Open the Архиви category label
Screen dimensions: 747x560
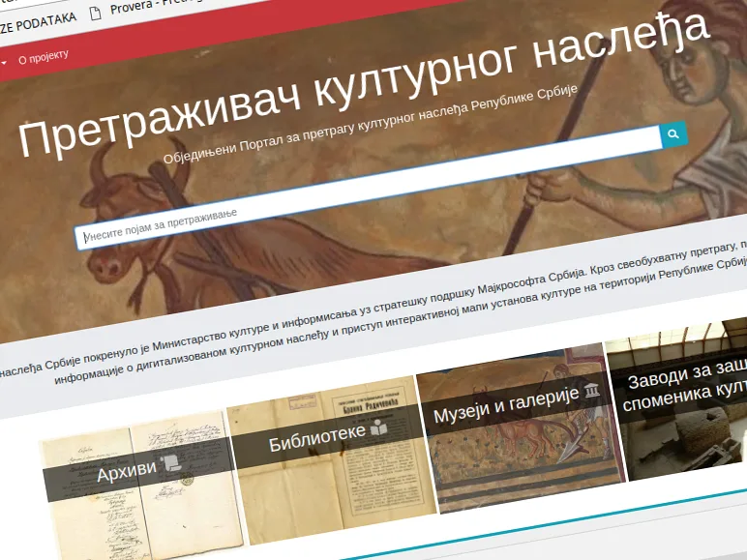126,472
